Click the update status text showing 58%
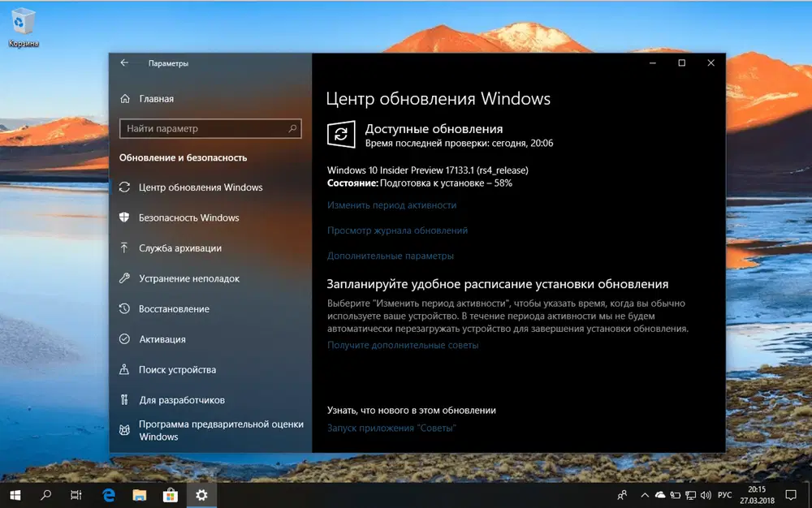This screenshot has width=812, height=508. (420, 183)
